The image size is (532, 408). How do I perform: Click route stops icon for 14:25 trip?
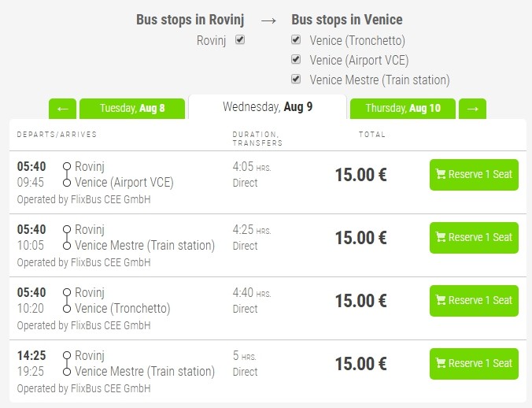[67, 363]
